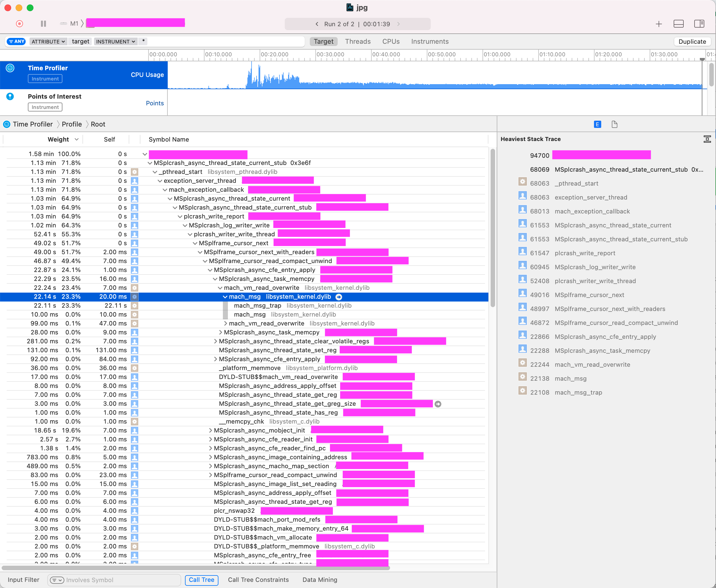Expand MSplcrash_async_thread_state_clear_volatile_regs row

pyautogui.click(x=215, y=341)
